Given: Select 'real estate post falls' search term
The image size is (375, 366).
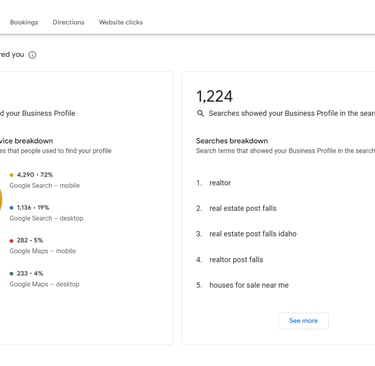Looking at the screenshot, I should click(x=243, y=208).
